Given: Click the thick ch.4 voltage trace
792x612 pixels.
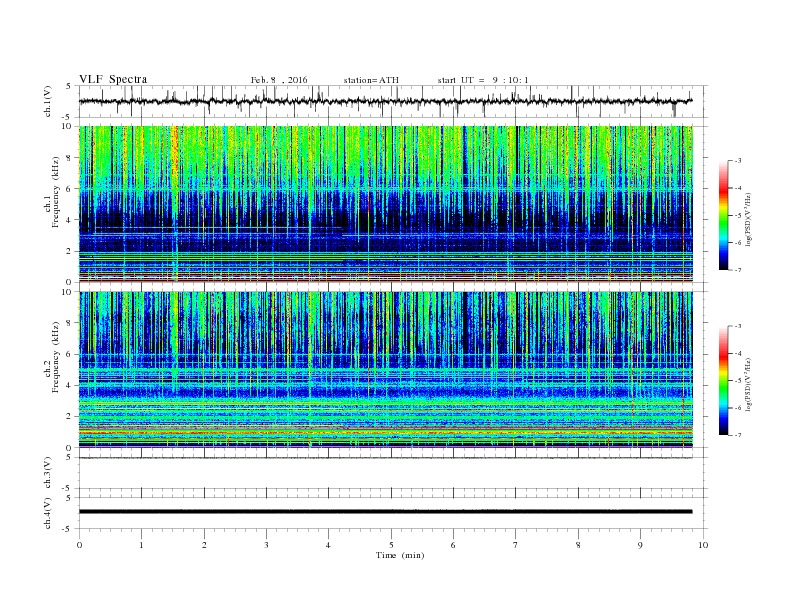Looking at the screenshot, I should [386, 512].
